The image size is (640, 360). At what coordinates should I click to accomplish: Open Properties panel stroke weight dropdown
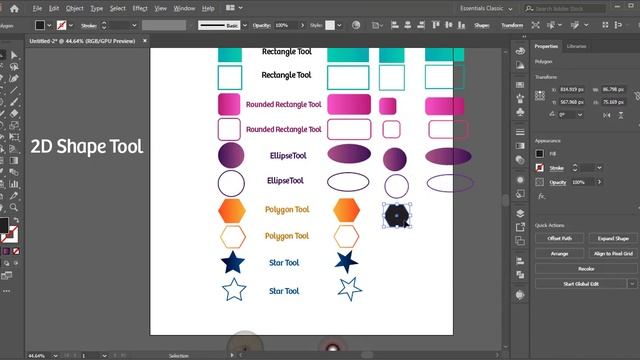[599, 168]
